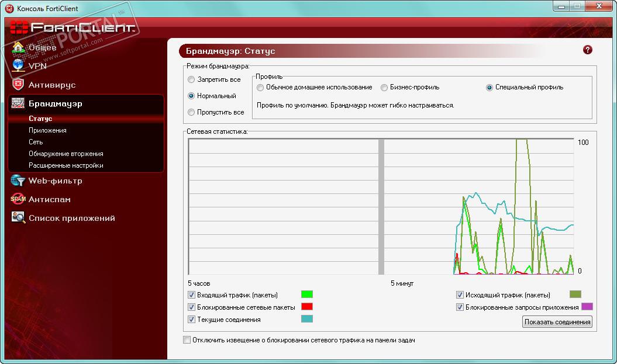The width and height of the screenshot is (617, 364).
Task: Click olive swatch for Исходящий трафик
Action: pyautogui.click(x=575, y=294)
